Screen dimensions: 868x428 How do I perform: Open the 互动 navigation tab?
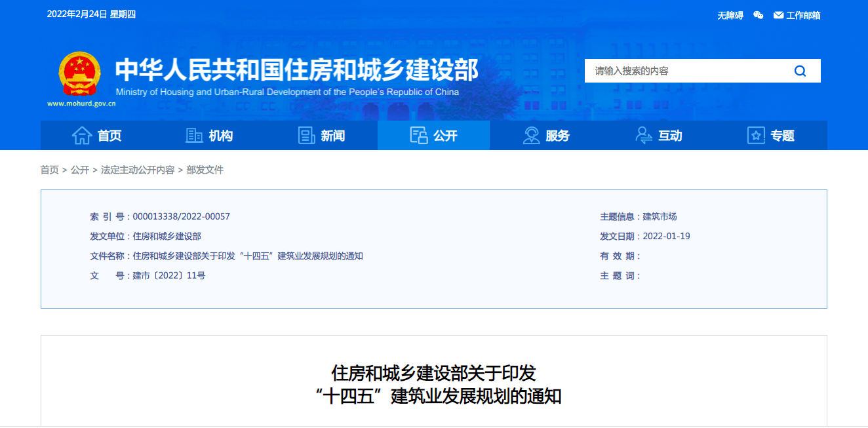coord(659,135)
